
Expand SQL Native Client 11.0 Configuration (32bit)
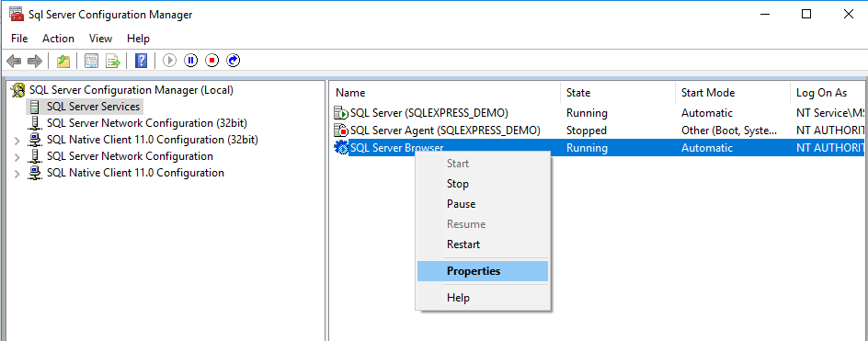pos(17,140)
